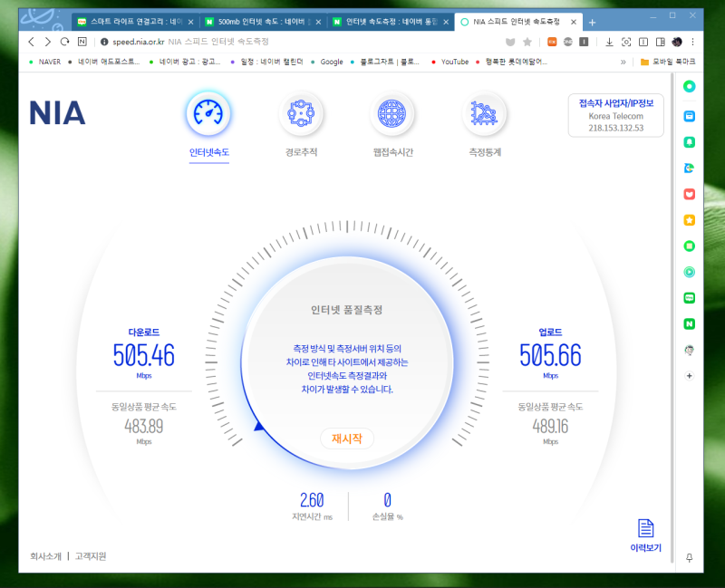Screen dimensions: 725x588
Task: Click the screen capture icon
Action: pyautogui.click(x=626, y=42)
